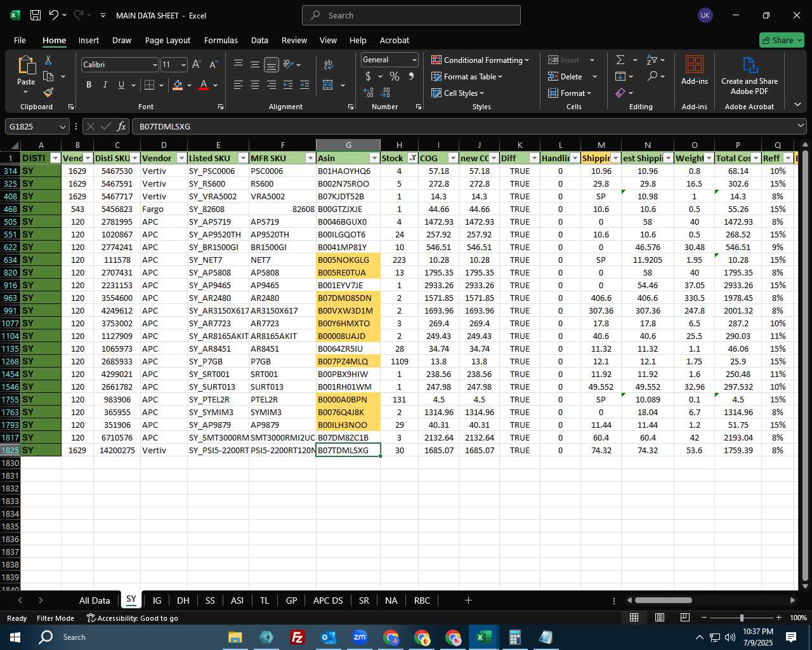Toggle Underline formatting
812x650 pixels.
(x=121, y=85)
